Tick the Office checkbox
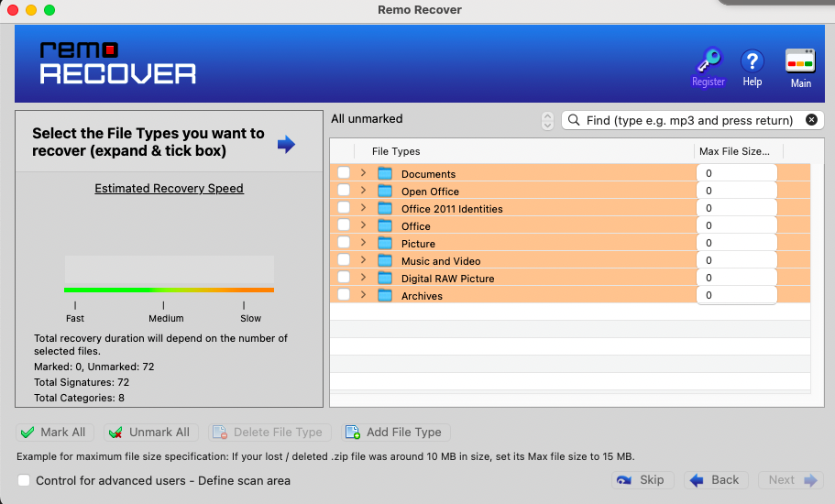Viewport: 835px width, 504px height. tap(344, 225)
